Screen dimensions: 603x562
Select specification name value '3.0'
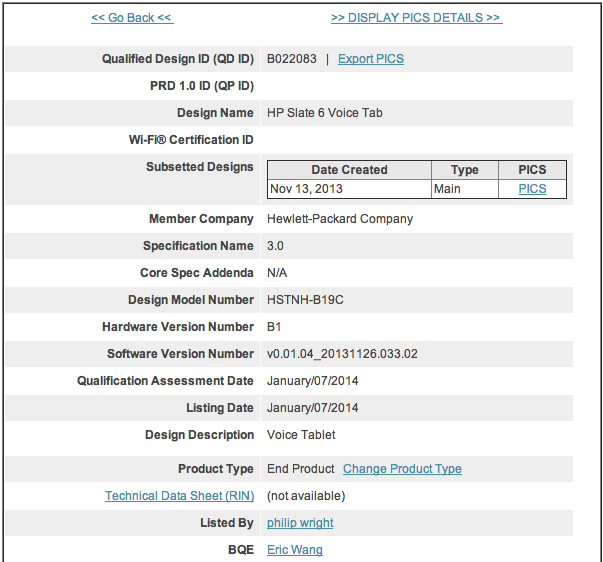(275, 246)
